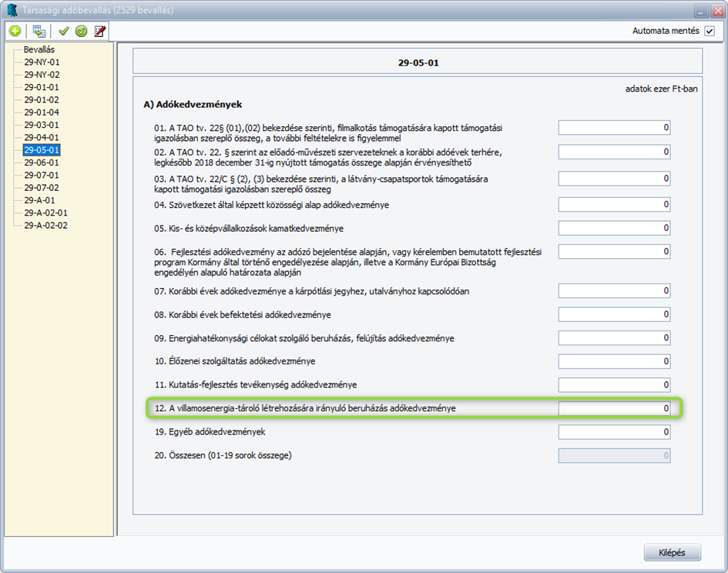Click the A) Adókedvezmények section heading
The image size is (728, 573).
[x=193, y=105]
